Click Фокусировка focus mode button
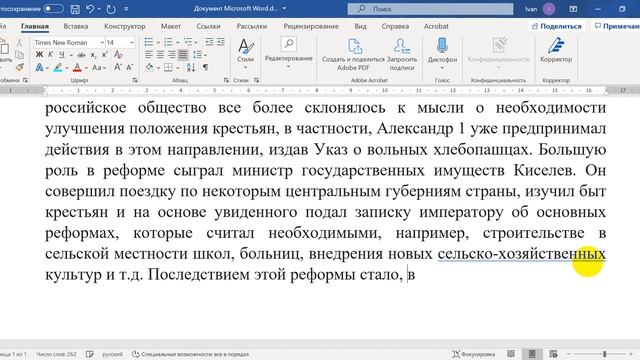This screenshot has height=360, width=640. (x=473, y=354)
